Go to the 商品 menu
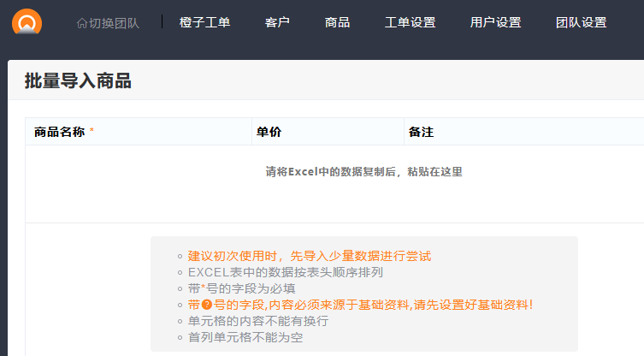Image resolution: width=644 pixels, height=356 pixels. pyautogui.click(x=337, y=23)
